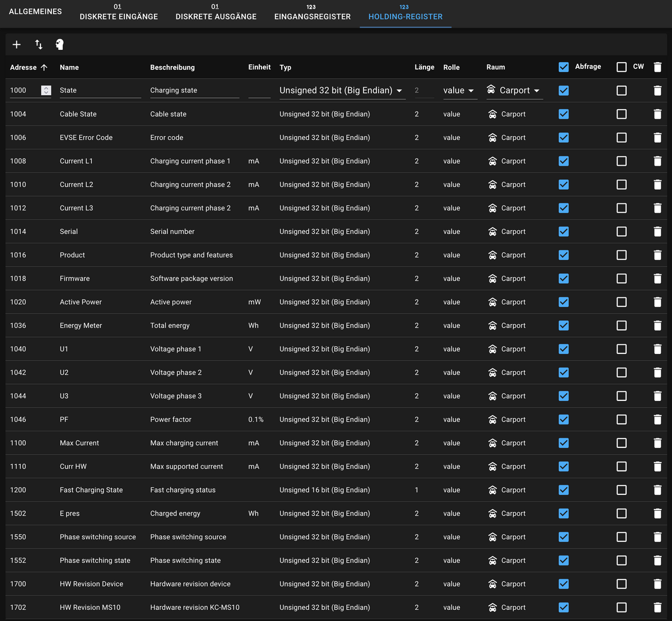The height and width of the screenshot is (621, 672).
Task: Click the empty Einheit field for State
Action: [x=259, y=90]
